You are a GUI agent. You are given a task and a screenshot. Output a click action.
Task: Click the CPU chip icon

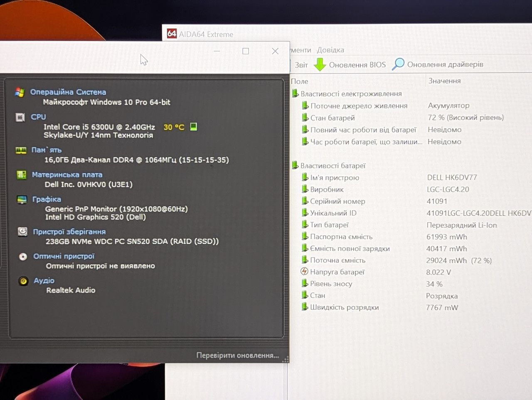click(20, 118)
